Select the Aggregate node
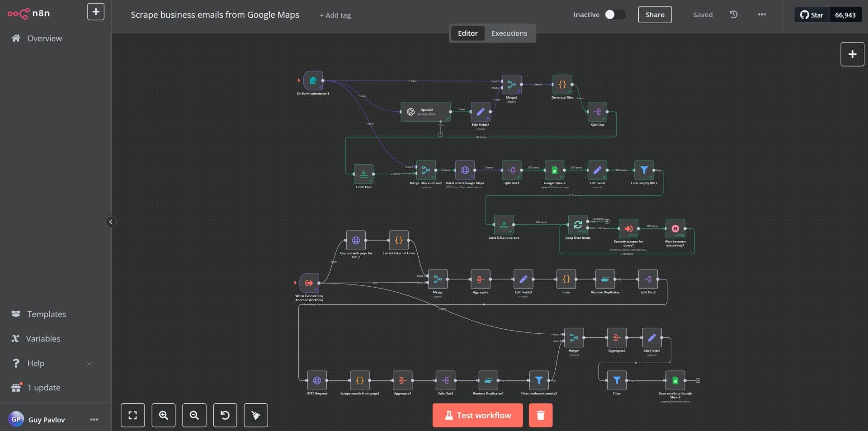 click(480, 279)
